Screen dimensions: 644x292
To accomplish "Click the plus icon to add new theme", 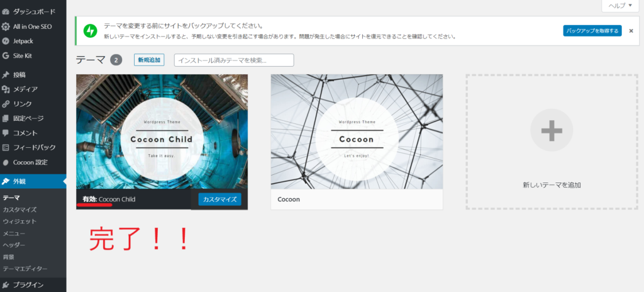I will [x=552, y=130].
